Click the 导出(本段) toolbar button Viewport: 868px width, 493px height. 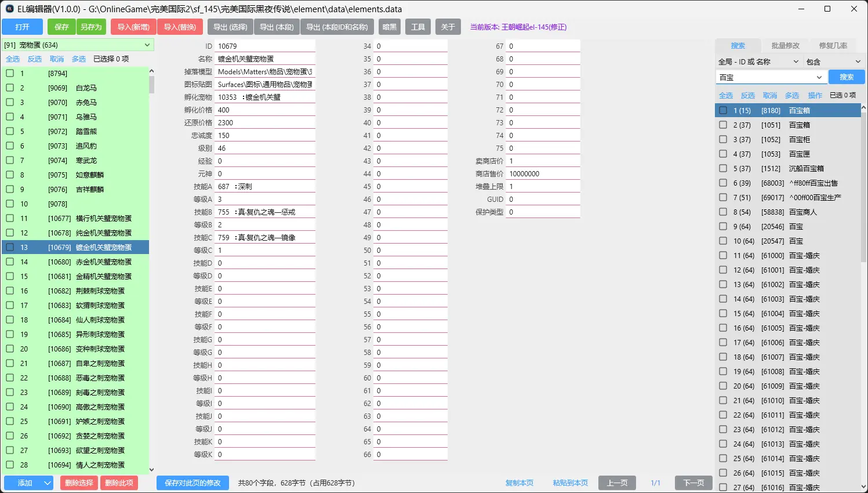click(277, 27)
